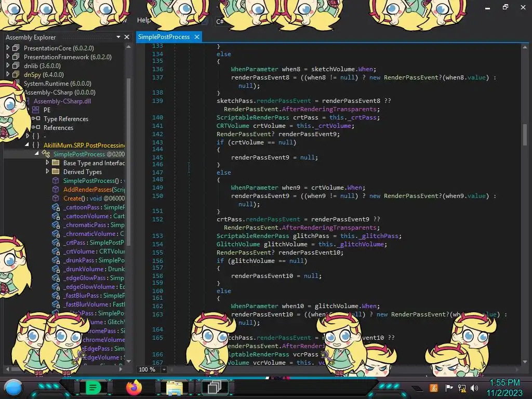532x399 pixels.
Task: Click the Create() method icon
Action: (x=56, y=198)
